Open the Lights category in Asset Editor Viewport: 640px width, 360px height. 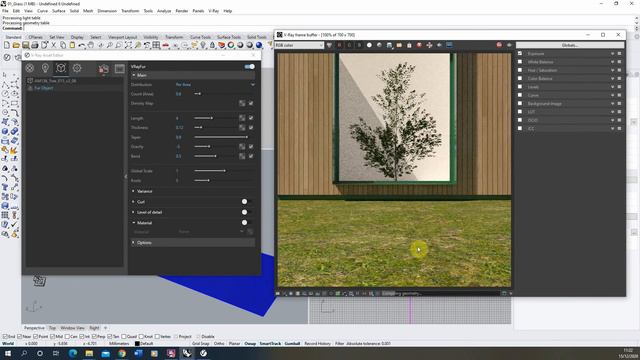[x=45, y=68]
